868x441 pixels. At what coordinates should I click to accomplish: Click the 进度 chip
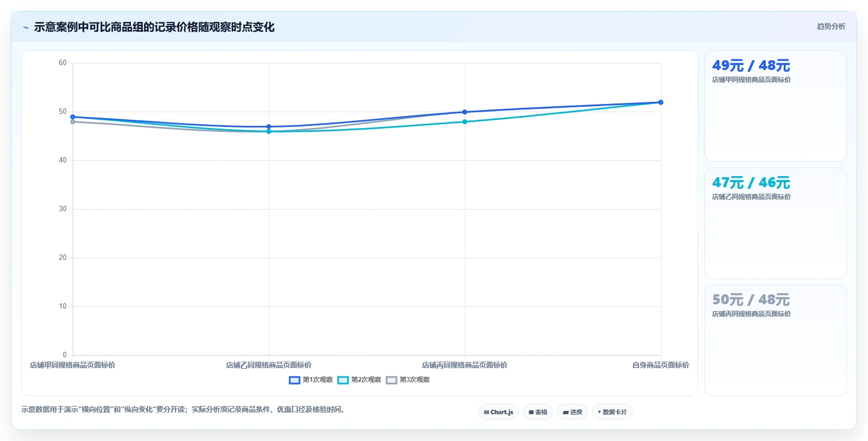(x=572, y=412)
